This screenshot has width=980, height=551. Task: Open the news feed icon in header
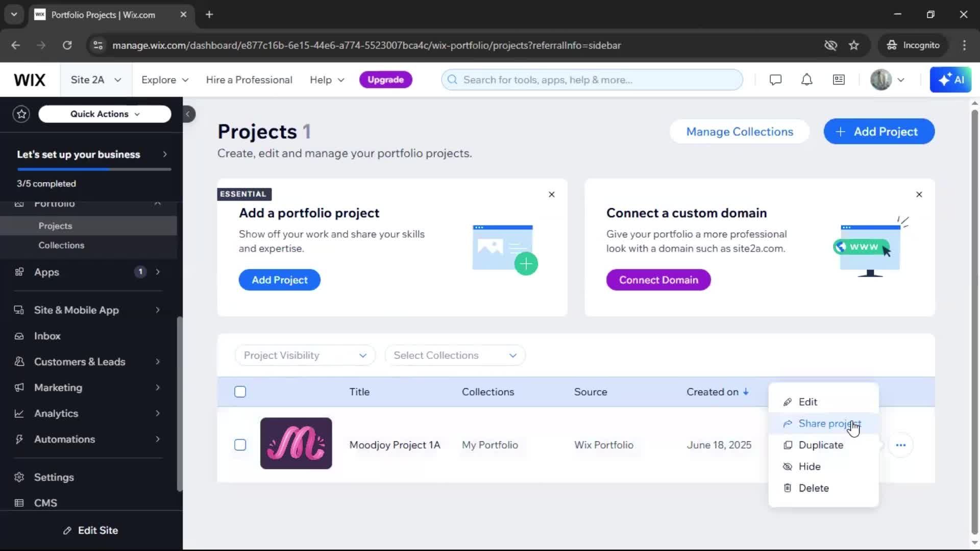pyautogui.click(x=839, y=80)
